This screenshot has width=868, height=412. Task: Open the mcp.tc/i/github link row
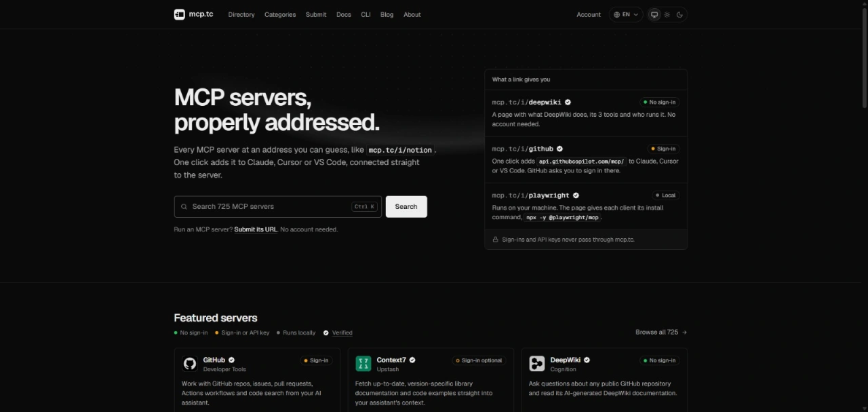coord(586,160)
